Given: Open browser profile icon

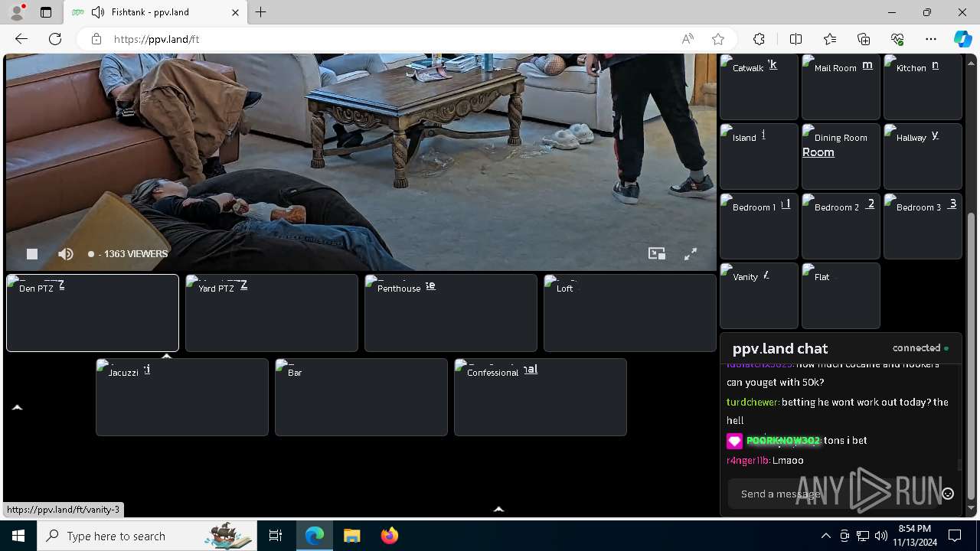Looking at the screenshot, I should [16, 12].
